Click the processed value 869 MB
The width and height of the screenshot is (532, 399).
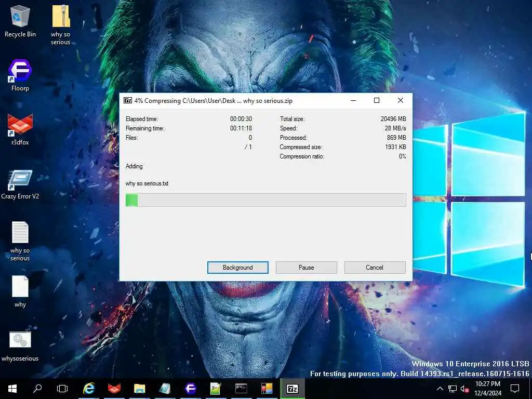pos(396,137)
